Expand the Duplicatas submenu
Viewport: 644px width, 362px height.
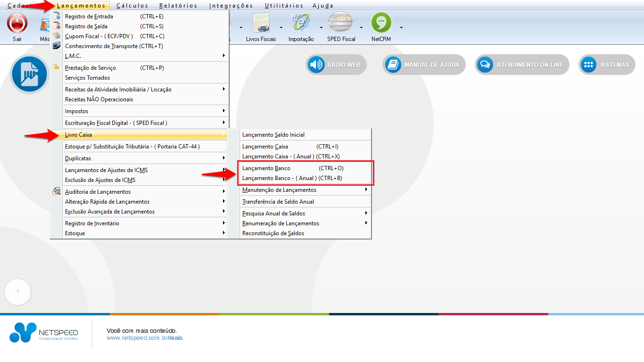224,158
